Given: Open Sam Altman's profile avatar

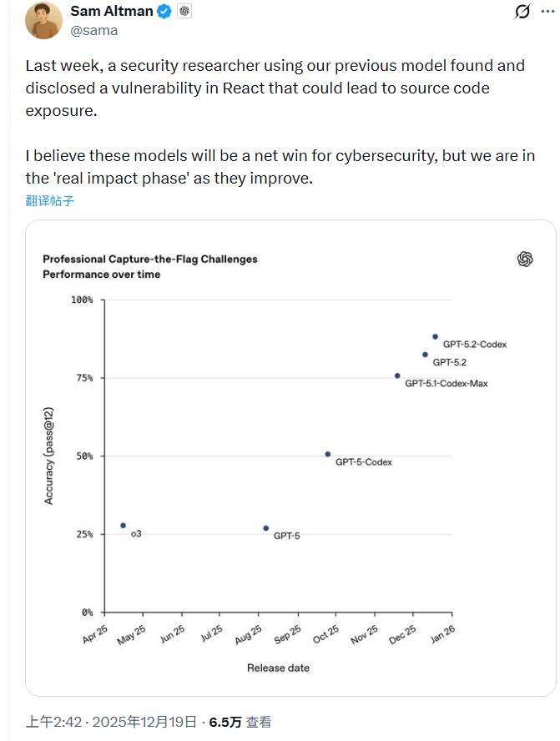Looking at the screenshot, I should pyautogui.click(x=43, y=20).
